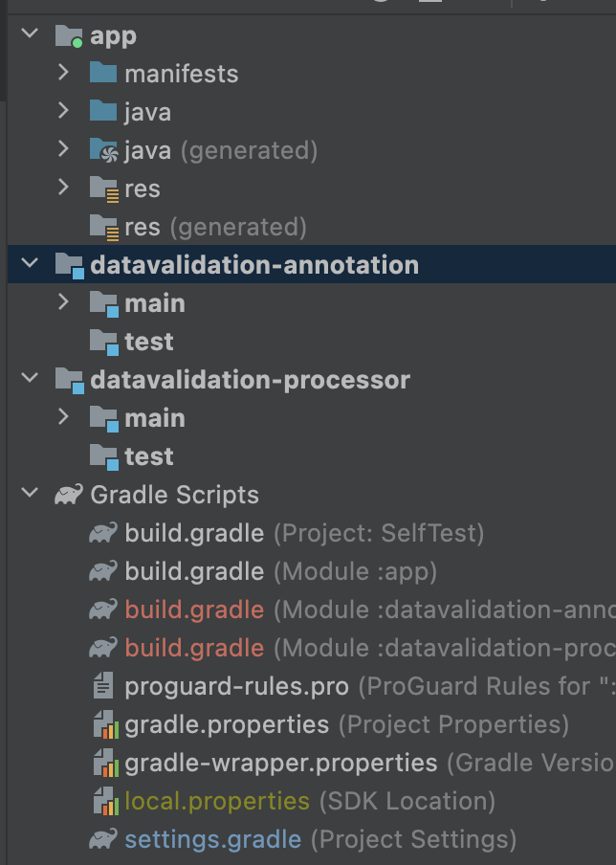Click the app module folder icon

point(69,36)
